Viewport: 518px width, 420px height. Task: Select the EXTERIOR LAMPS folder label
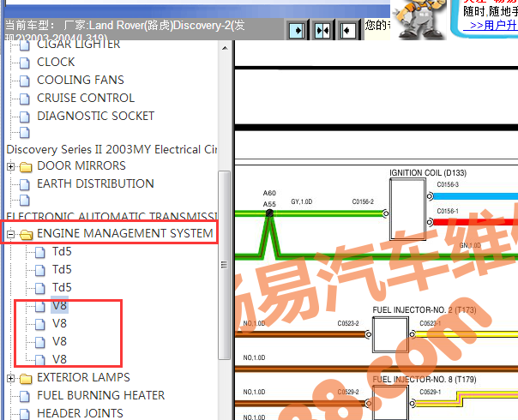83,377
